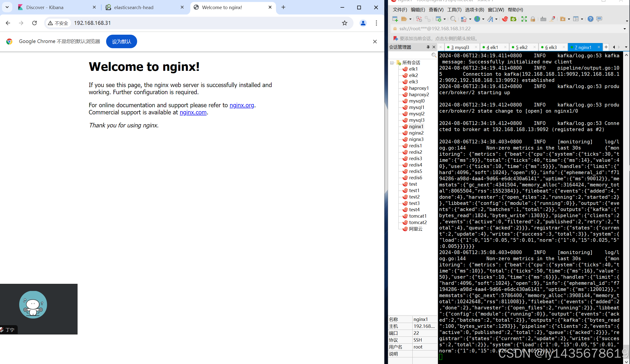This screenshot has height=364, width=630.
Task: Click Xshell's Open Session folder icon
Action: coord(404,19)
